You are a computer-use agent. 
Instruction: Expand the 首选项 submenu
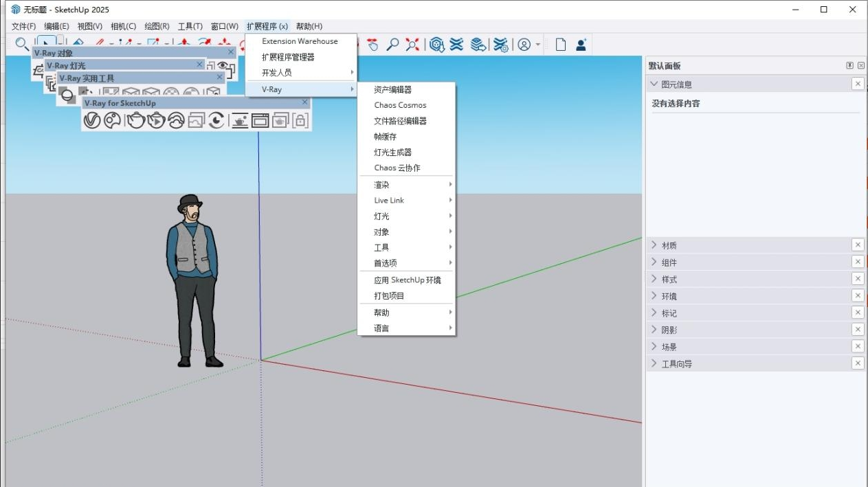click(x=406, y=263)
